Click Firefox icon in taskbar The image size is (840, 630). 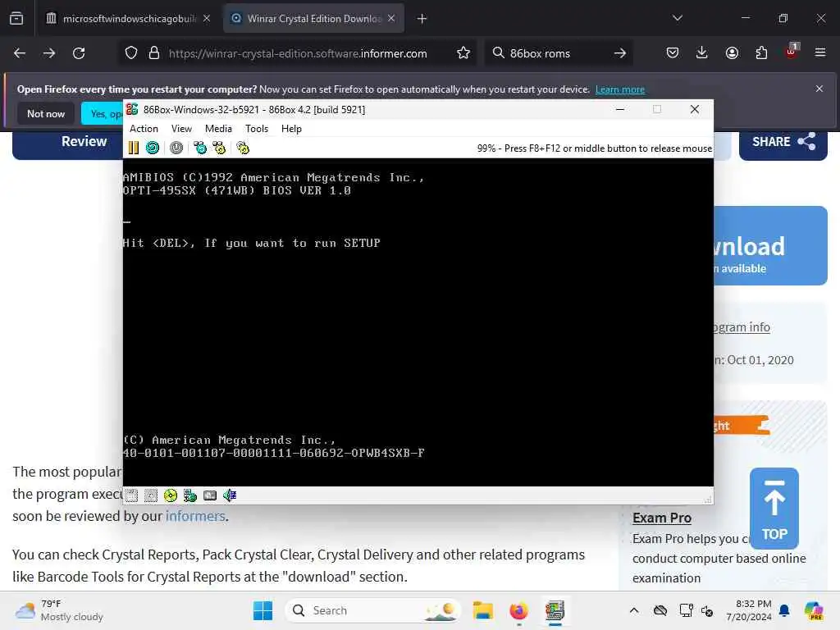[x=518, y=610]
